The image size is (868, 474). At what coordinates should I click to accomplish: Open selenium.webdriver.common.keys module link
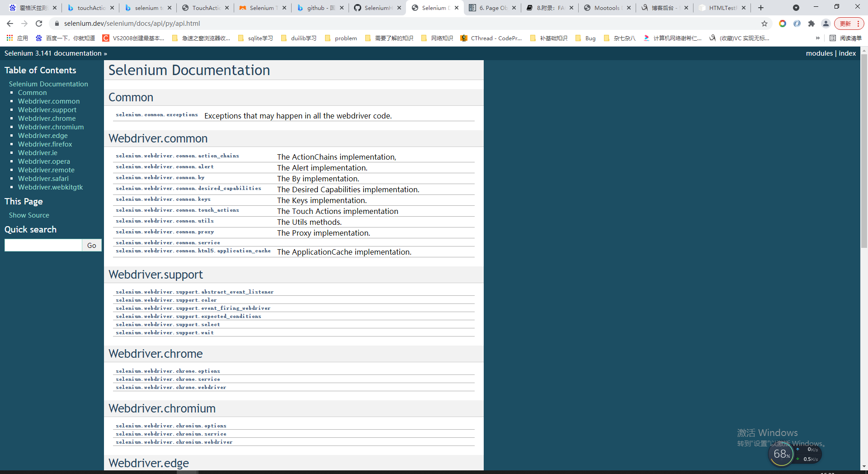[x=163, y=199]
